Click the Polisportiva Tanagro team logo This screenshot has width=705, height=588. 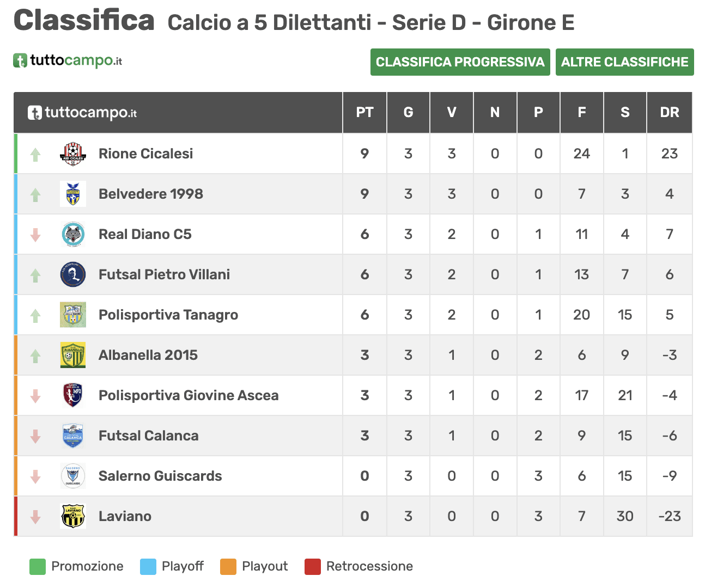pos(73,315)
